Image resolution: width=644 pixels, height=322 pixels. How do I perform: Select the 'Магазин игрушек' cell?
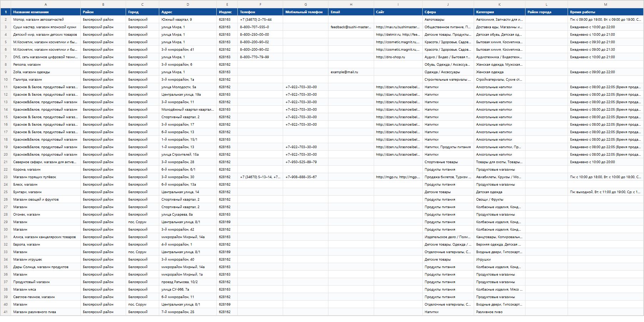pyautogui.click(x=46, y=260)
